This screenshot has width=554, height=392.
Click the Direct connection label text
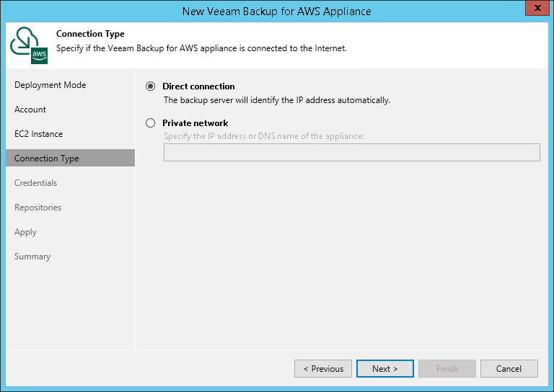[198, 86]
